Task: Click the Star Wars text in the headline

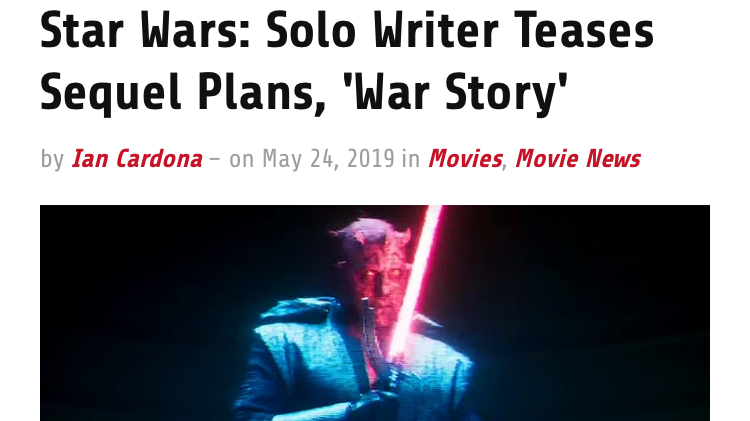Action: (145, 31)
